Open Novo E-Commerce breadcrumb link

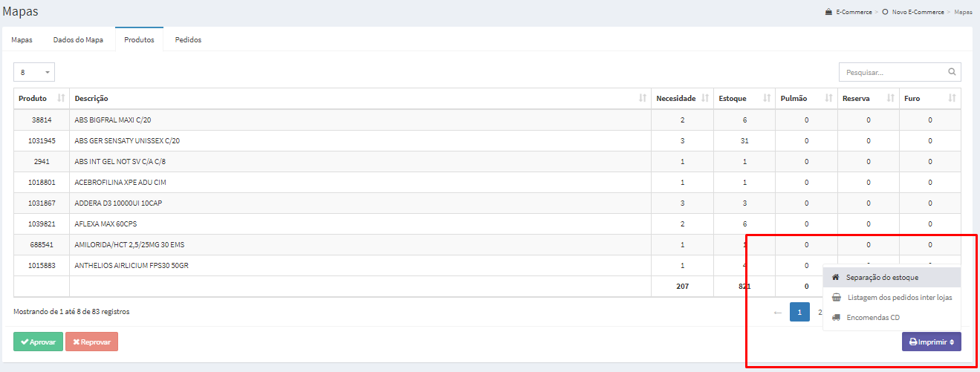click(x=918, y=12)
